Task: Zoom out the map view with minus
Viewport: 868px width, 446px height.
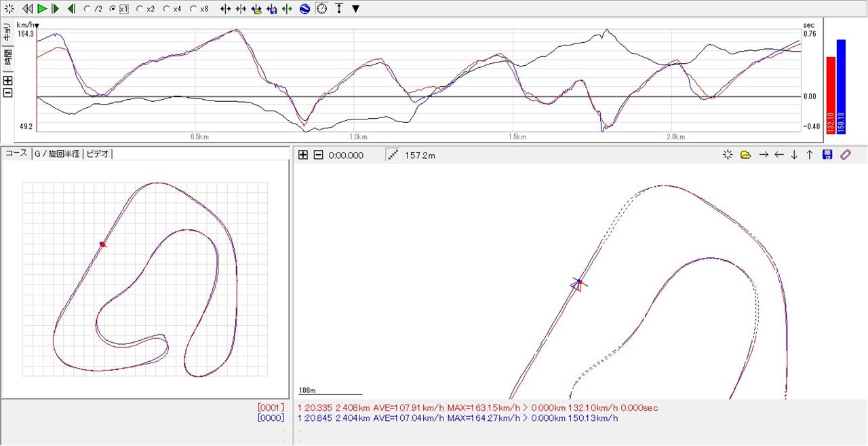Action: coord(317,155)
